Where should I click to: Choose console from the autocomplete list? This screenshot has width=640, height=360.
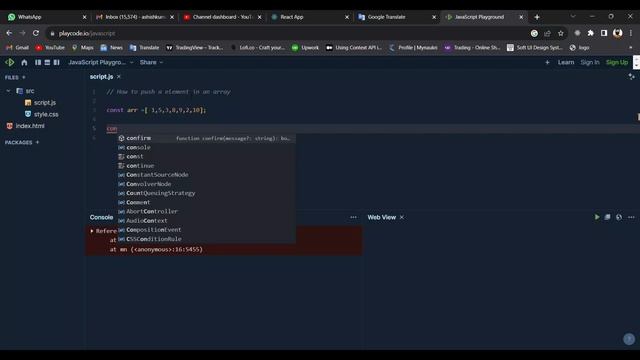click(x=206, y=147)
